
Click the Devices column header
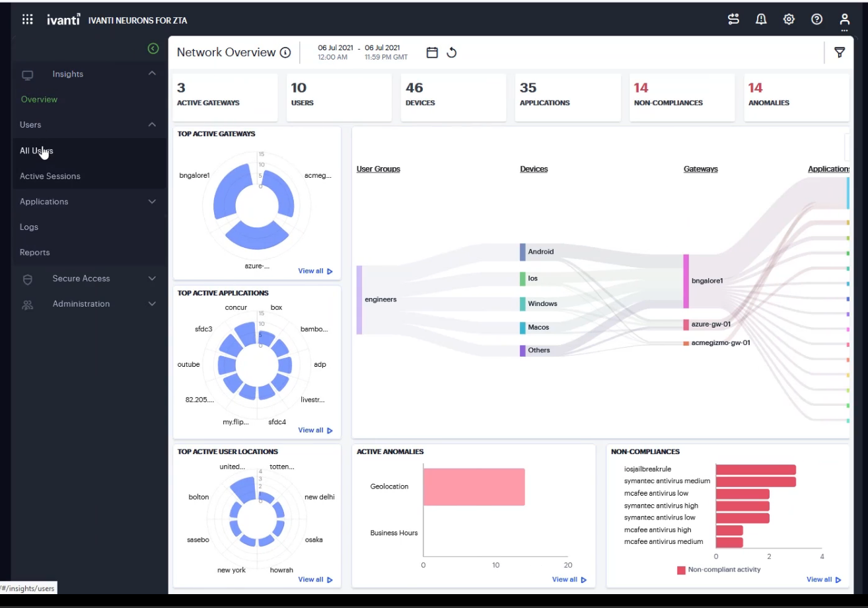click(x=534, y=169)
